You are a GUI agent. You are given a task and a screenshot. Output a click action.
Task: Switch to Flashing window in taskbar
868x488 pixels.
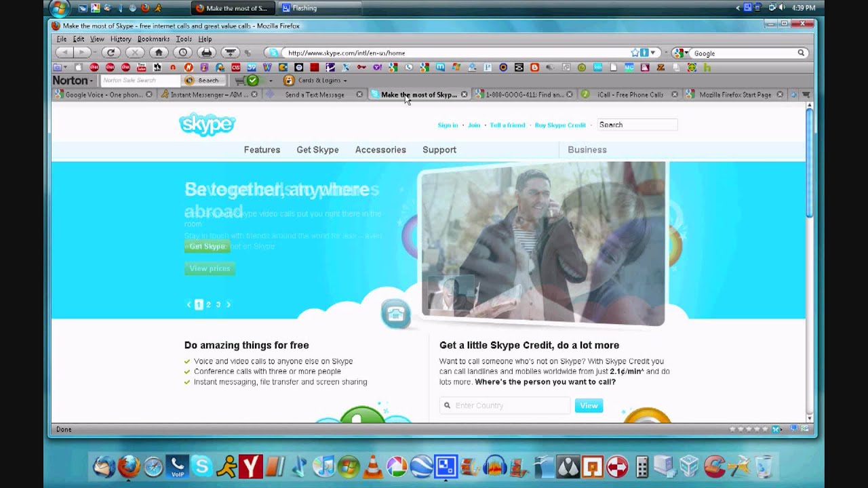click(x=319, y=8)
